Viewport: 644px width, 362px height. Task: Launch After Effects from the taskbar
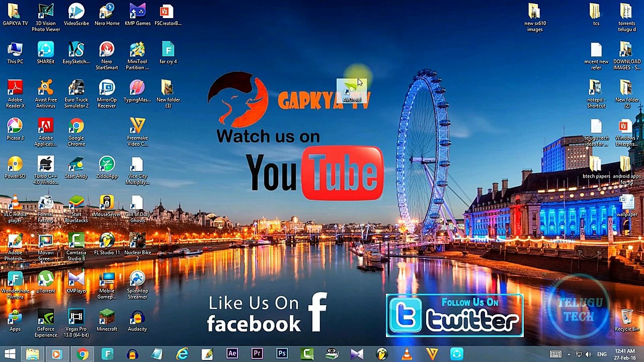point(232,354)
